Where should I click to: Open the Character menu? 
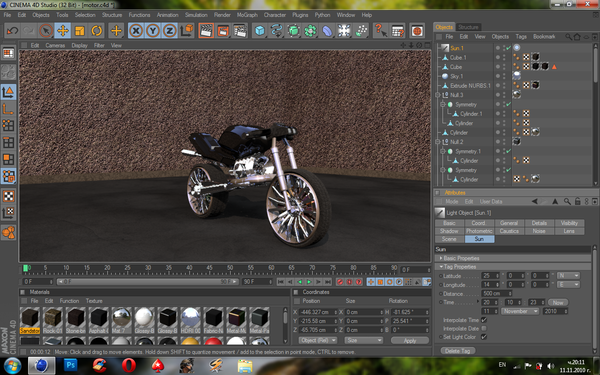pyautogui.click(x=275, y=15)
